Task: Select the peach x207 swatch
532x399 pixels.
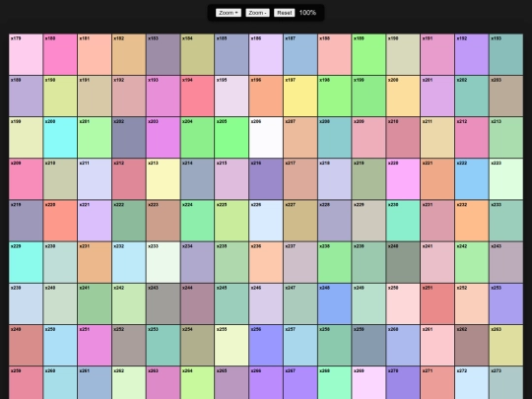Action: pyautogui.click(x=300, y=137)
